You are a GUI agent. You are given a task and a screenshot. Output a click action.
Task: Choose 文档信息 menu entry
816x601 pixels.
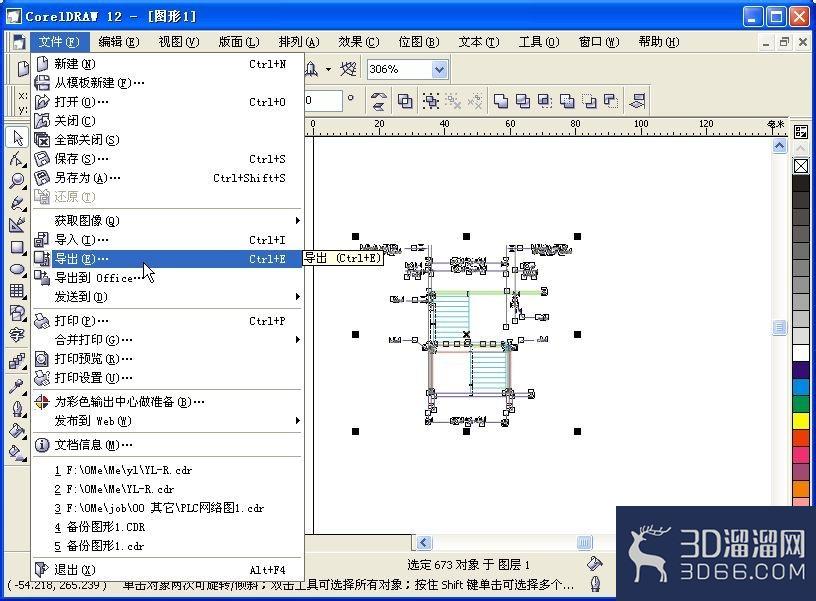coord(168,445)
